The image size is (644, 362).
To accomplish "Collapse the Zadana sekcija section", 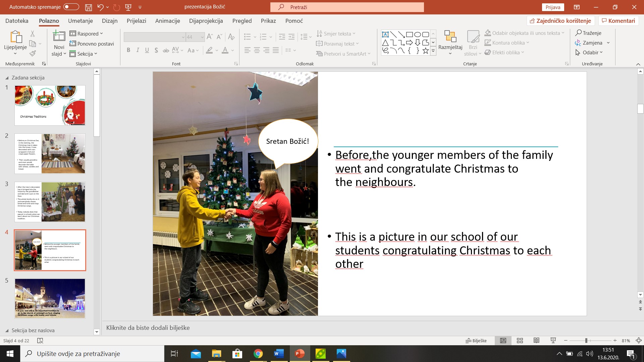I will coord(7,78).
